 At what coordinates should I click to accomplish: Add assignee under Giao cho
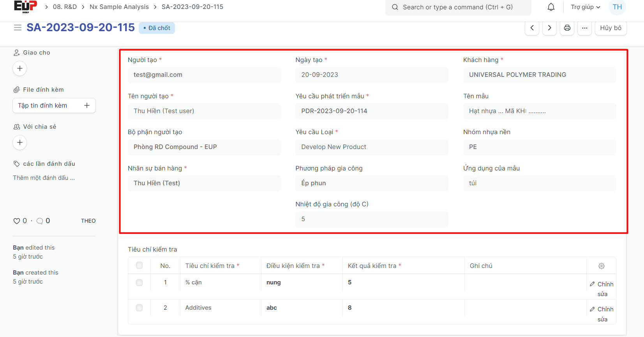pyautogui.click(x=20, y=69)
